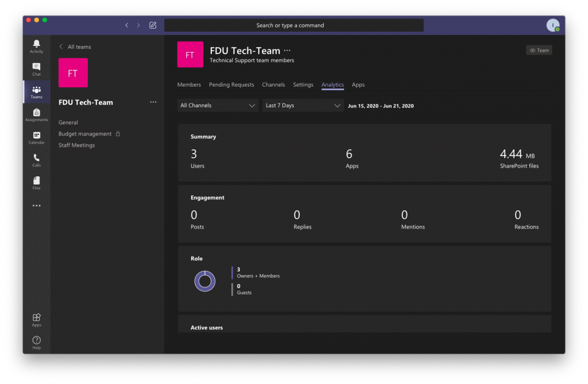Select the Teams sidebar icon
Image resolution: width=588 pixels, height=384 pixels.
tap(36, 92)
